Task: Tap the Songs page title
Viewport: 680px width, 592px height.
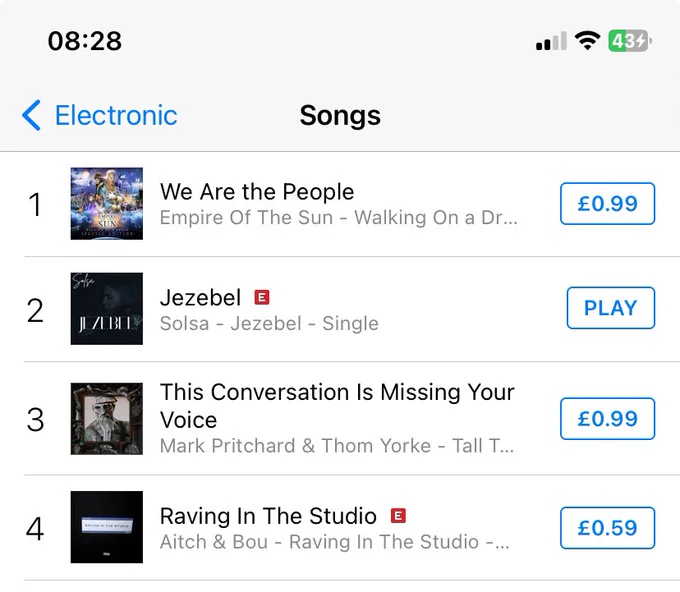Action: click(340, 116)
